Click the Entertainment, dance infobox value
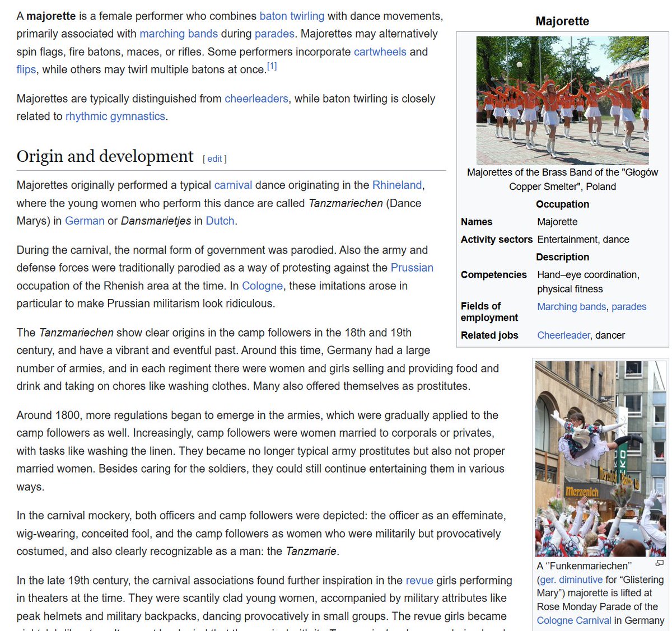This screenshot has width=672, height=631. coord(583,240)
